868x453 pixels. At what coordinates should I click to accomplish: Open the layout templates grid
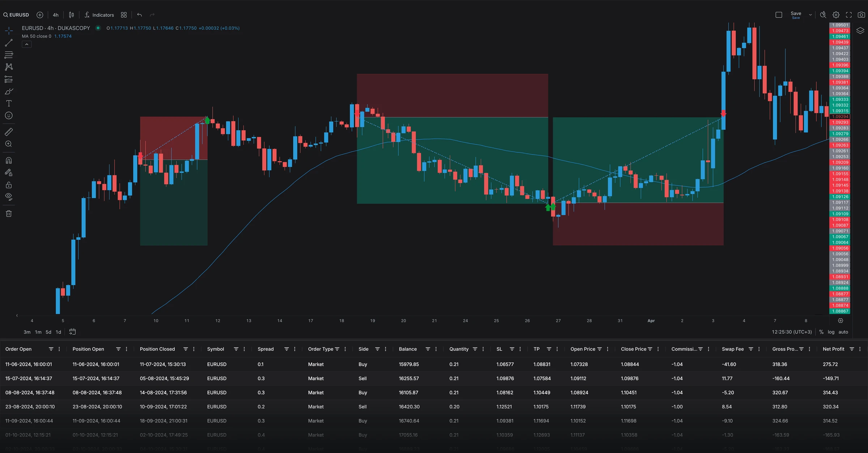pyautogui.click(x=124, y=15)
